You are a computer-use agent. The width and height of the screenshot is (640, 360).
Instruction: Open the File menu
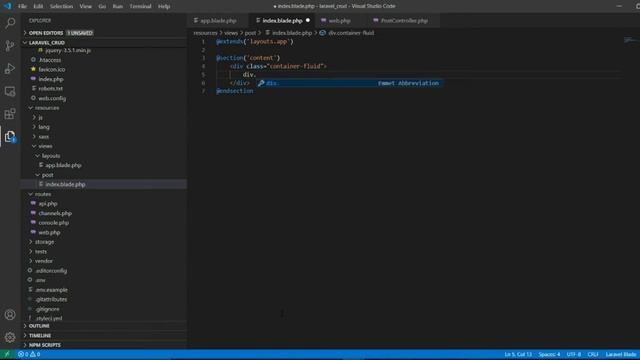(22, 6)
